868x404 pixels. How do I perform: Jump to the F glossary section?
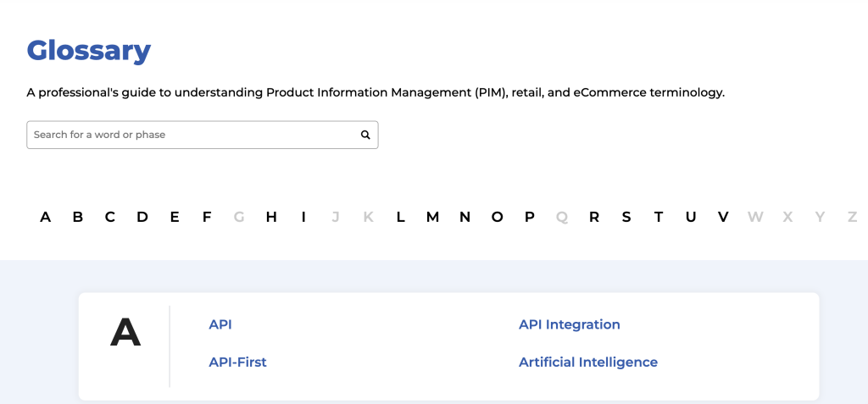pos(207,217)
